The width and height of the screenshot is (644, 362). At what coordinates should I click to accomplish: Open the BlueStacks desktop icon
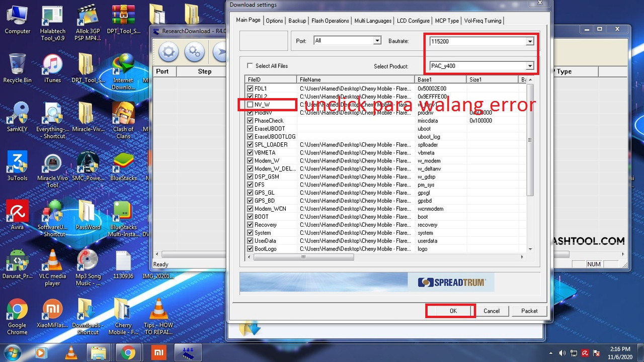coord(123,166)
